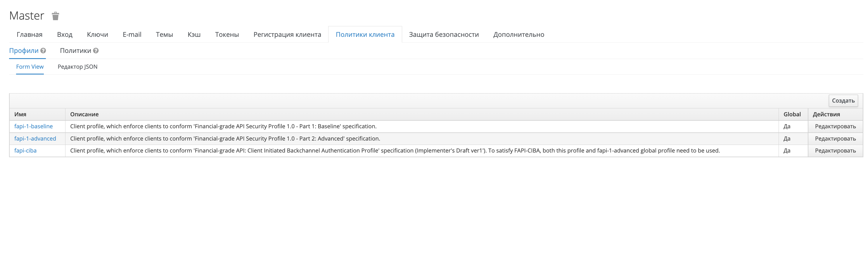Open the Редактор JSON view
This screenshot has height=263, width=868.
tap(77, 67)
